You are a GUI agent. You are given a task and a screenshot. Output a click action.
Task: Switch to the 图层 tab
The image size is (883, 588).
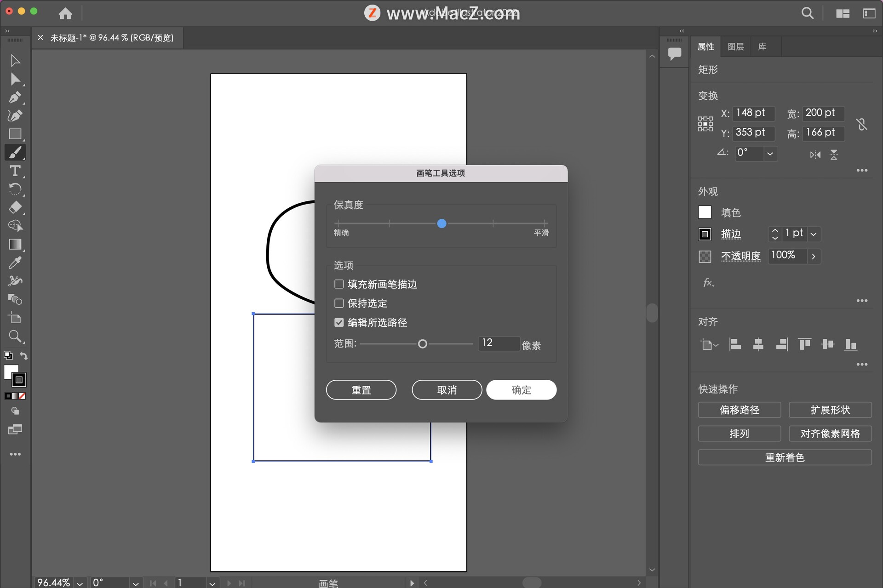735,46
